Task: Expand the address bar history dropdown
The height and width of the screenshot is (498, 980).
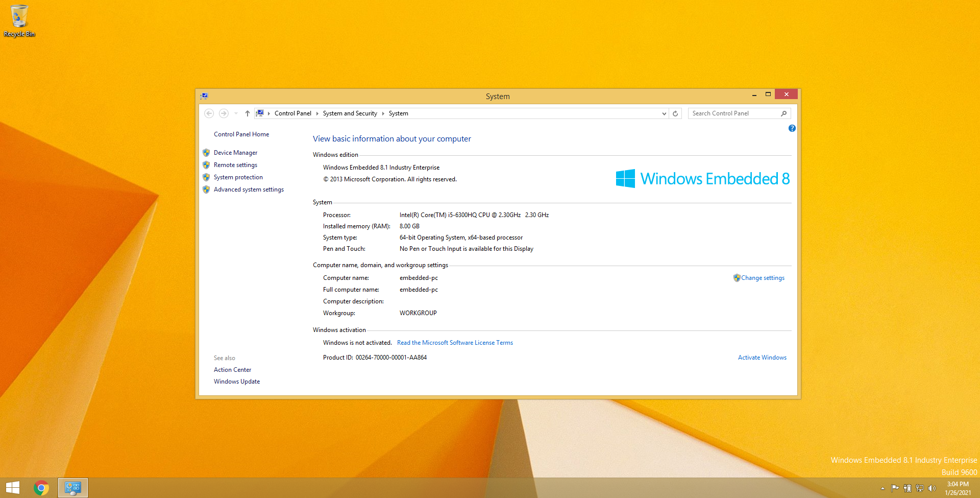Action: coord(664,113)
